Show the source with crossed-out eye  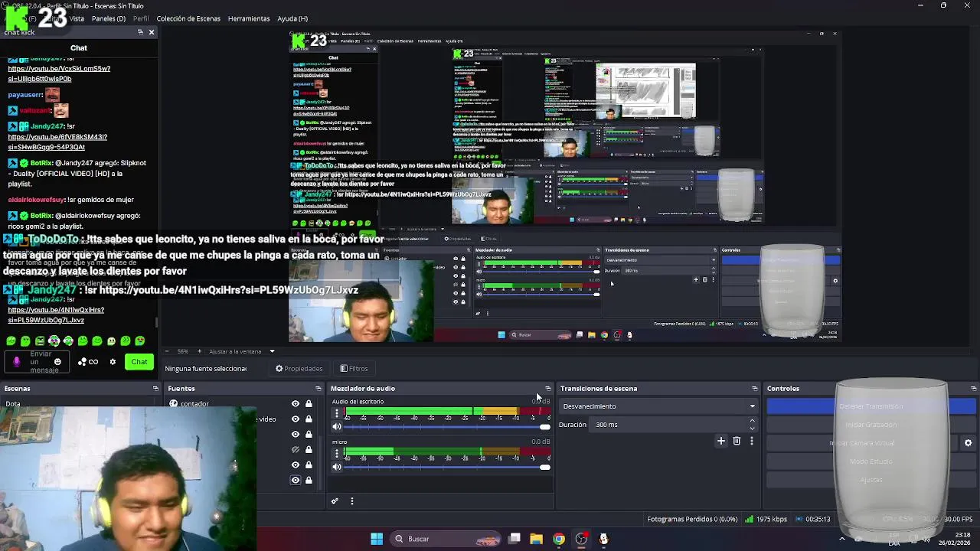pyautogui.click(x=296, y=449)
